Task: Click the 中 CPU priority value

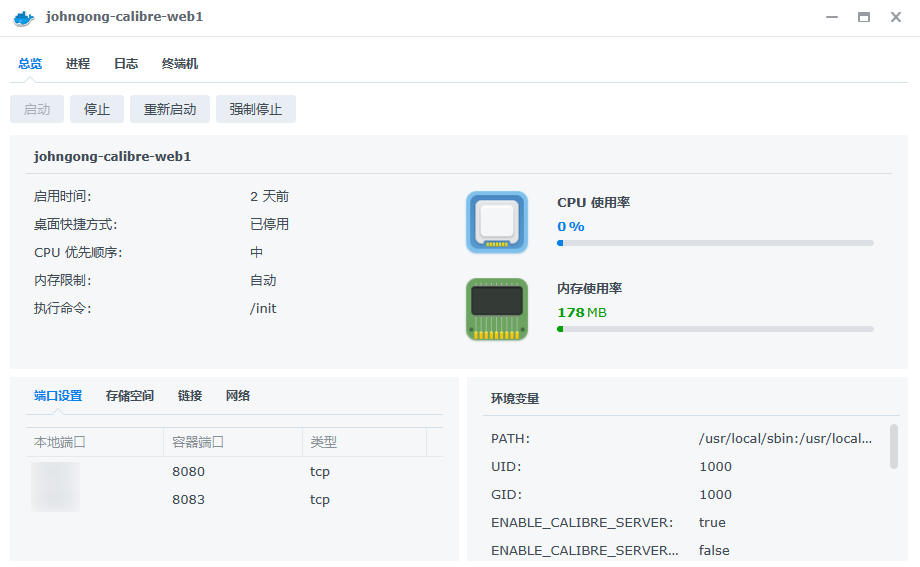Action: (x=256, y=252)
